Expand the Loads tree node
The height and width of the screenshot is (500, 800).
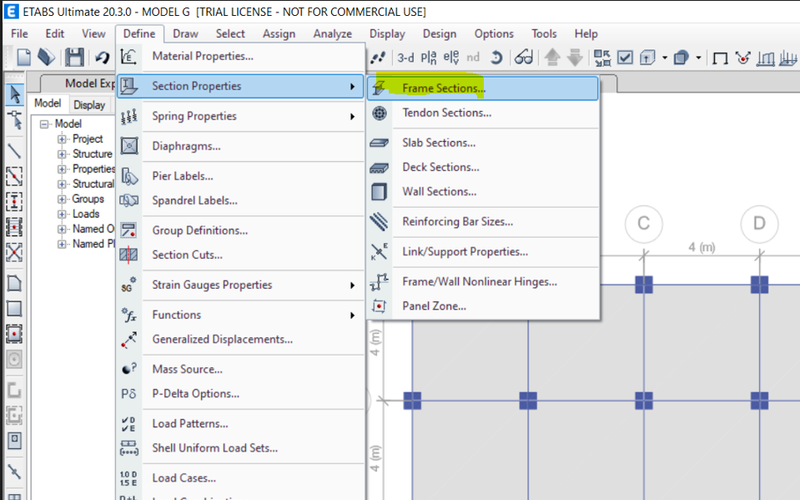tap(62, 214)
